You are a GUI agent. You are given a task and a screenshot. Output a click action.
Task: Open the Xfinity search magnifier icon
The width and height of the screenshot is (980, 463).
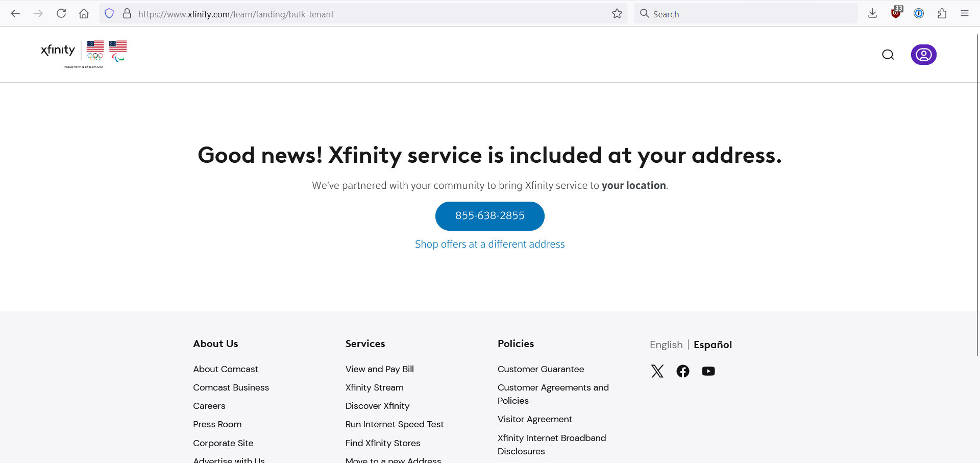888,55
